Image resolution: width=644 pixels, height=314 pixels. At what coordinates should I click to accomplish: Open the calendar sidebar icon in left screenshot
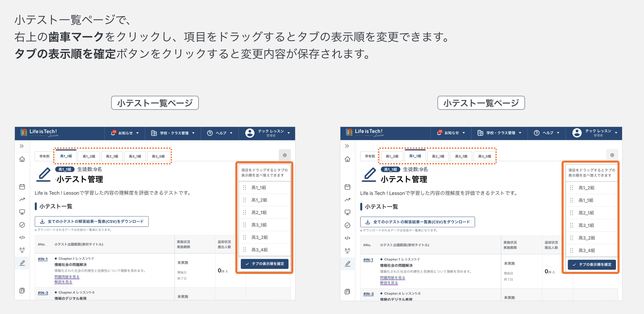[x=22, y=187]
